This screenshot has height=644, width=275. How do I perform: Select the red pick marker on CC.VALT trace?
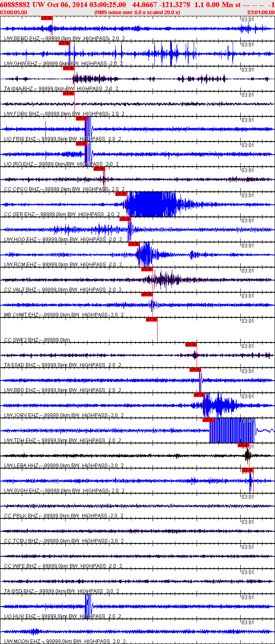click(x=147, y=269)
